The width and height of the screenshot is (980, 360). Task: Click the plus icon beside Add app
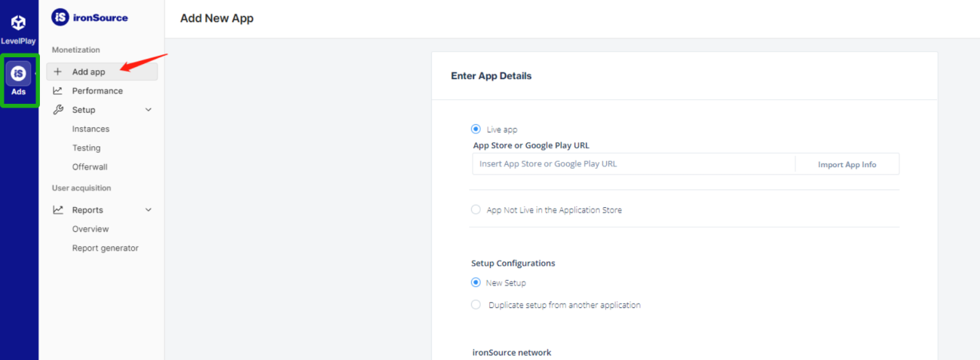click(58, 72)
